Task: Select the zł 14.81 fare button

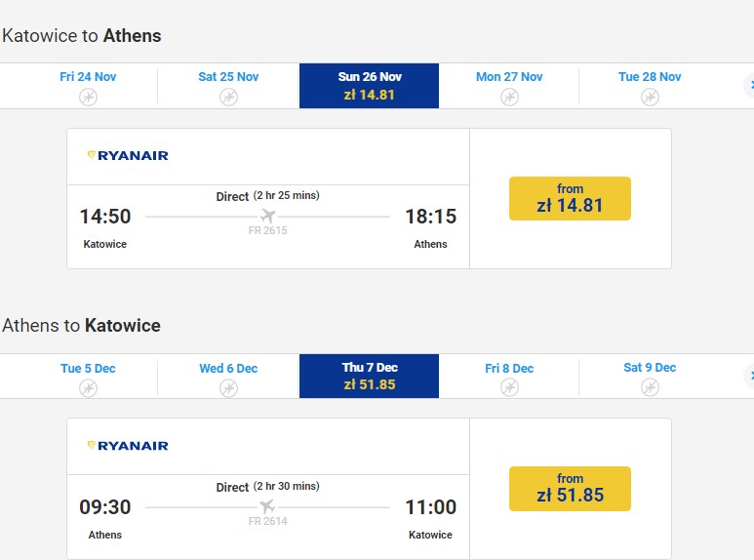Action: [x=570, y=199]
